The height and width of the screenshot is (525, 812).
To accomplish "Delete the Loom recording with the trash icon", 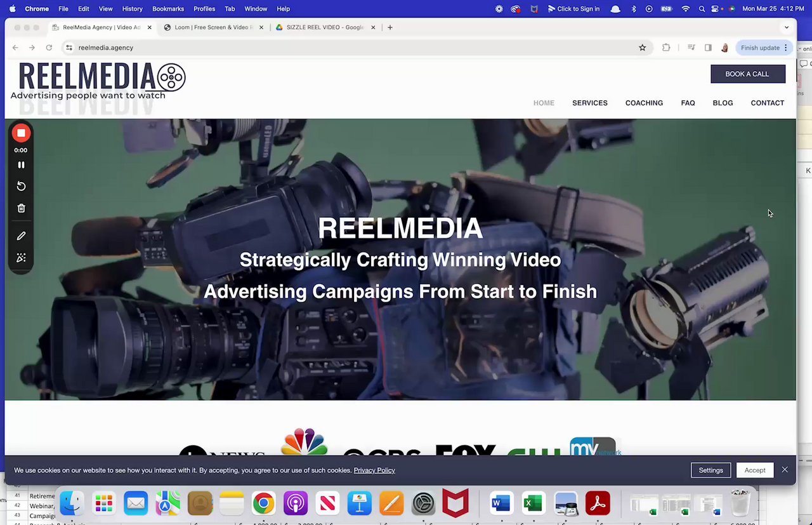I will (21, 208).
